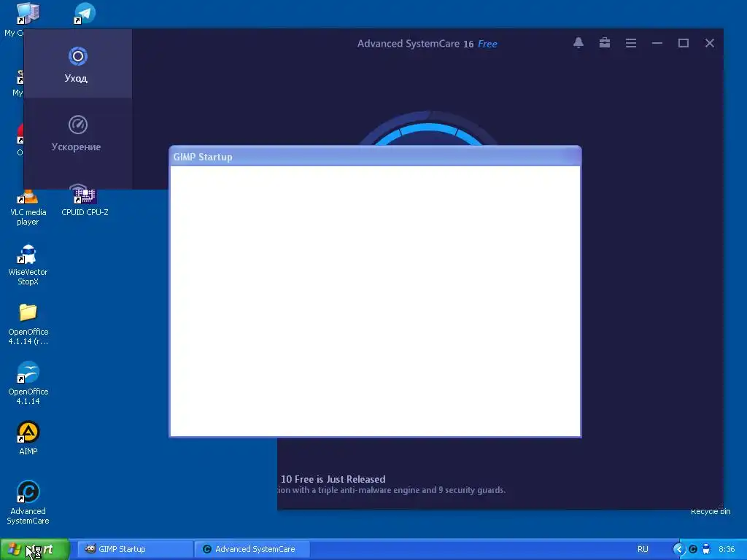This screenshot has width=747, height=560.
Task: Open the Уход tab in Advanced SystemCare
Action: tap(77, 64)
